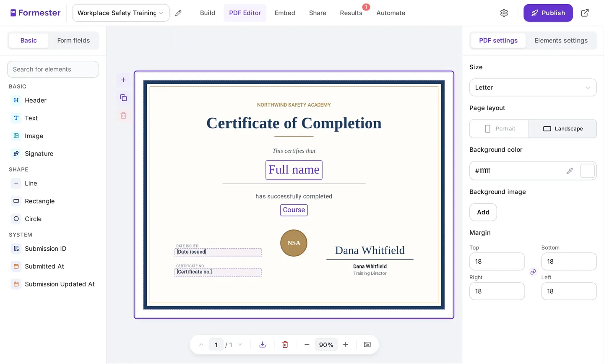The height and width of the screenshot is (364, 604).
Task: Click the pencil icon to rename the form
Action: [x=178, y=13]
